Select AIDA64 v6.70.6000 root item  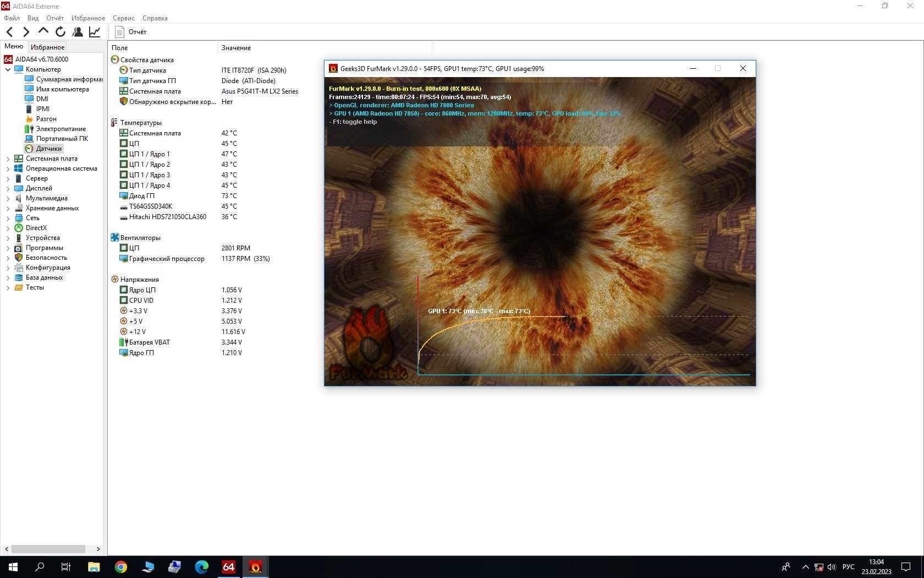(x=42, y=59)
